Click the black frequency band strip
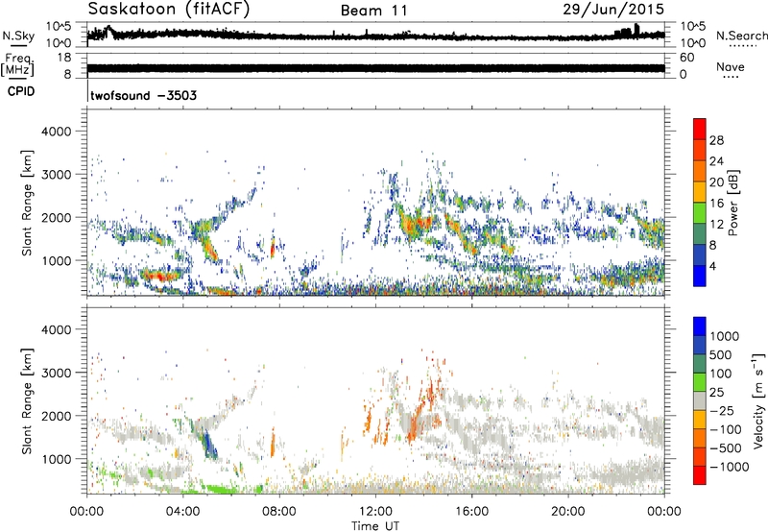This screenshot has width=768, height=532. pyautogui.click(x=375, y=68)
